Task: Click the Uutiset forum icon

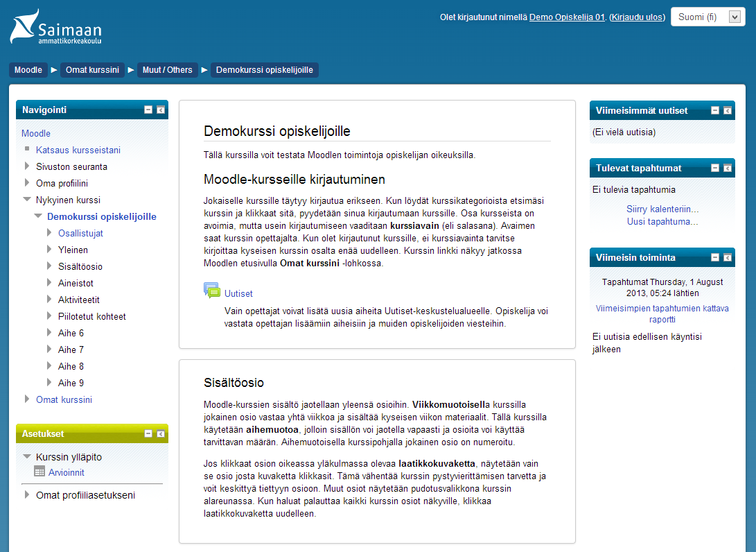Action: coord(211,291)
